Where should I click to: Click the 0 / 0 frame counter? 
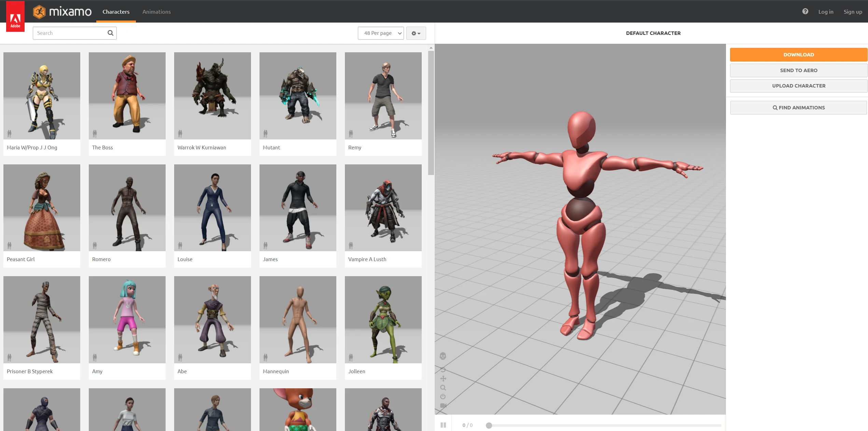click(467, 425)
